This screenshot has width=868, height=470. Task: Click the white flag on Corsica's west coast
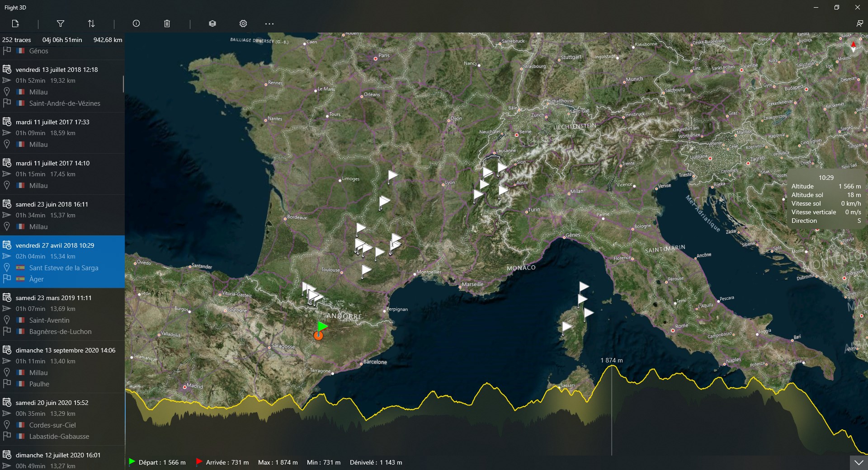pos(566,326)
